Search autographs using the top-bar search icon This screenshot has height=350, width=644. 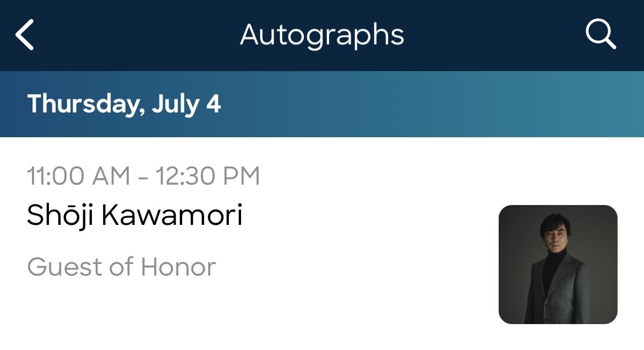(x=601, y=34)
